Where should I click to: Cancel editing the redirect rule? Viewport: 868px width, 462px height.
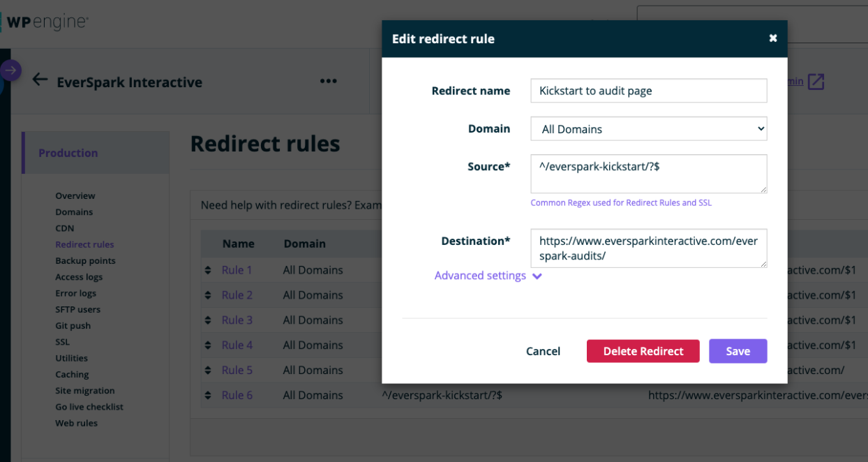(543, 351)
